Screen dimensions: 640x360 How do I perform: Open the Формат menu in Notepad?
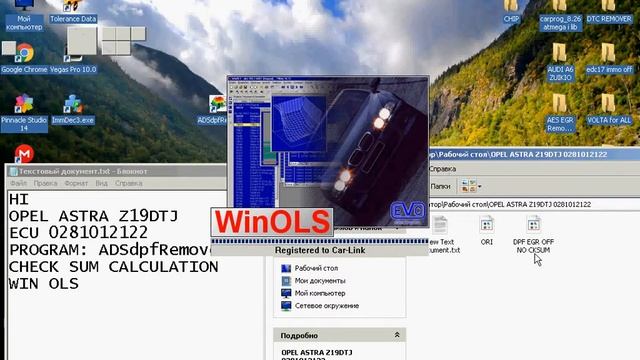tap(76, 183)
